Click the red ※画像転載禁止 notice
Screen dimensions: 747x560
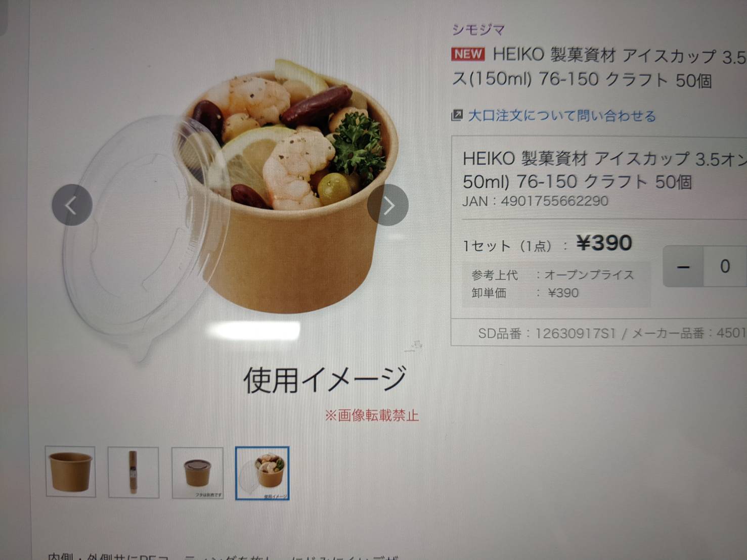click(x=372, y=415)
